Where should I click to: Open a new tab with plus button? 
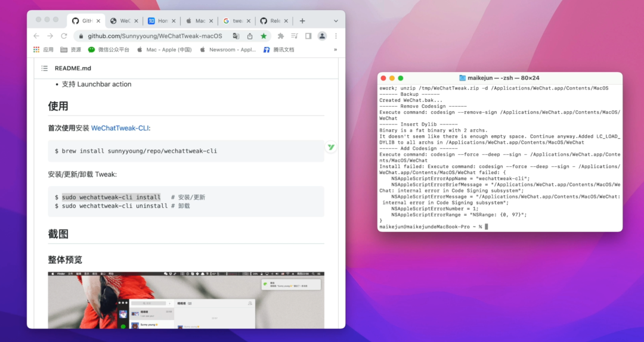tap(302, 21)
